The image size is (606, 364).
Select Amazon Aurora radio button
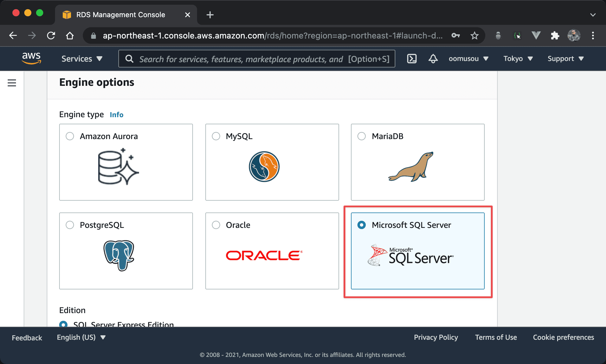pyautogui.click(x=70, y=136)
